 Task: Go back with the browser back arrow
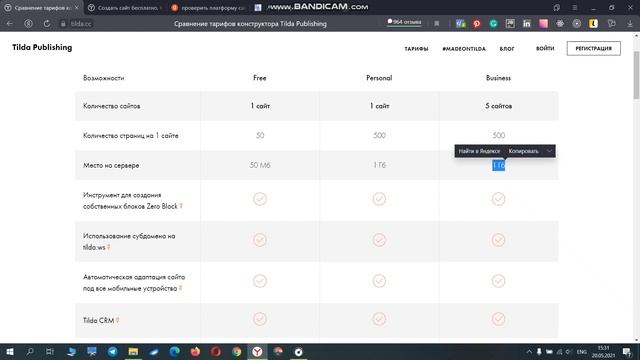[10, 24]
